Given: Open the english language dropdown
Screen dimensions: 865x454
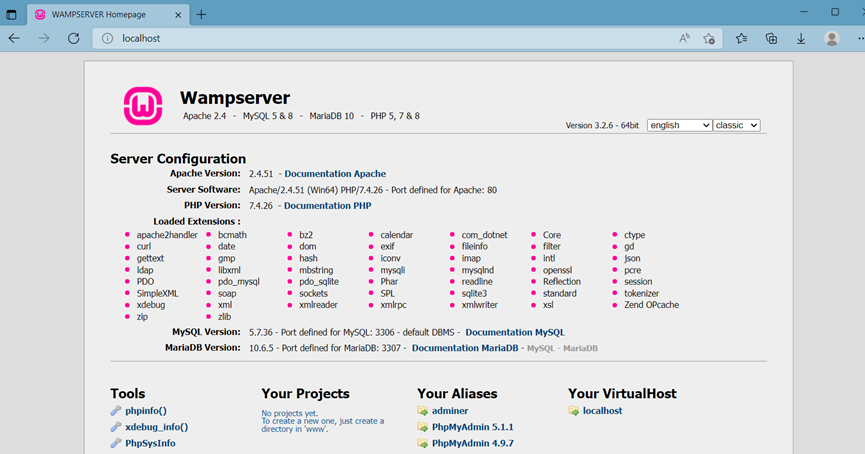Looking at the screenshot, I should (x=679, y=125).
